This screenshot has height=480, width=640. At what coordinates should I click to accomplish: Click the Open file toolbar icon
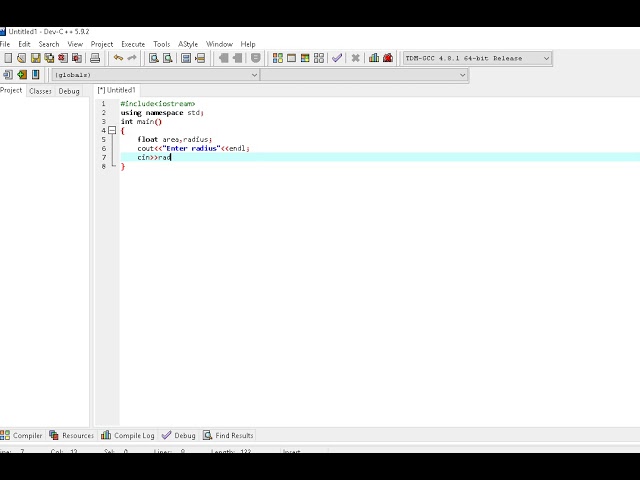click(22, 58)
